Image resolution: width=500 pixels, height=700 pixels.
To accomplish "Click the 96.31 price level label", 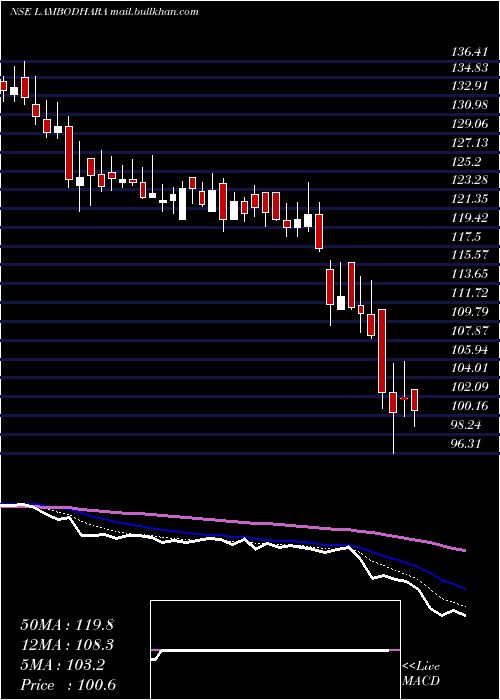I will 464,444.
